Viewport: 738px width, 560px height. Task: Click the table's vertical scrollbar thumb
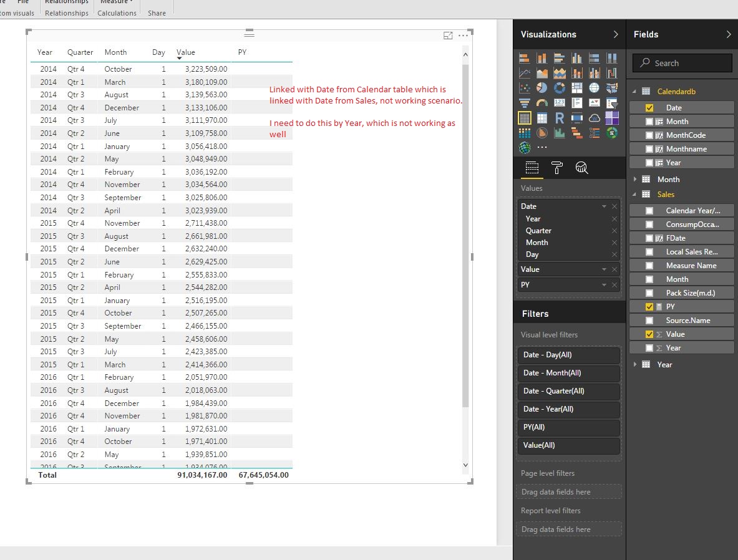(465, 235)
